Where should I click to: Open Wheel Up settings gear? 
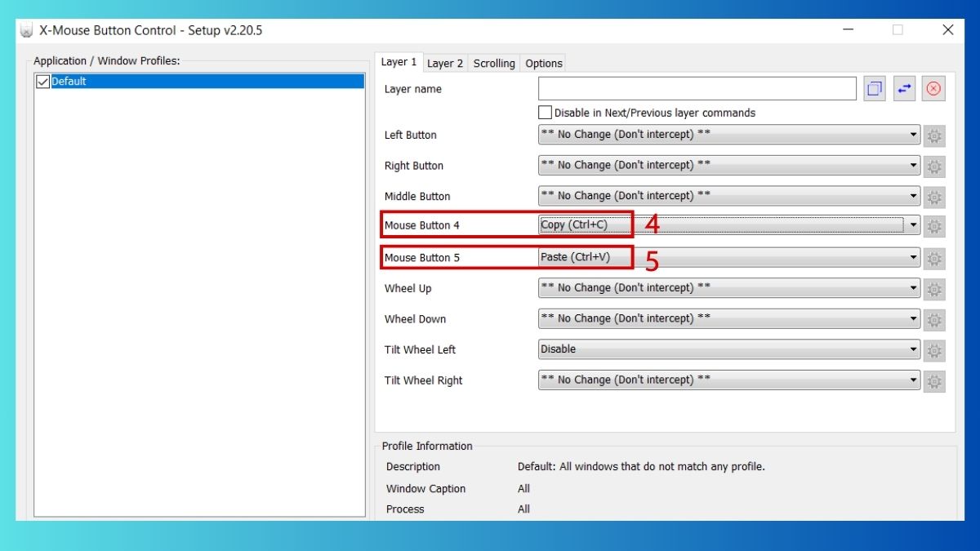[x=934, y=288]
